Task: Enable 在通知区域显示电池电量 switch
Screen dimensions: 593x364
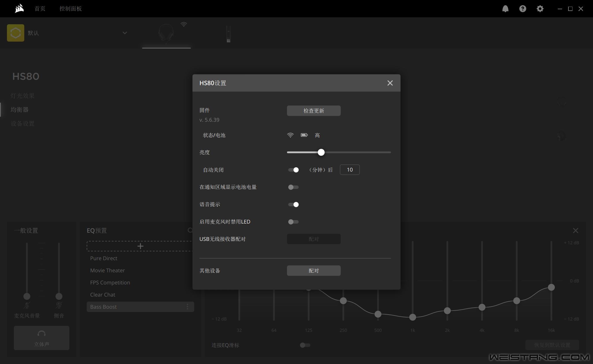Action: point(293,187)
